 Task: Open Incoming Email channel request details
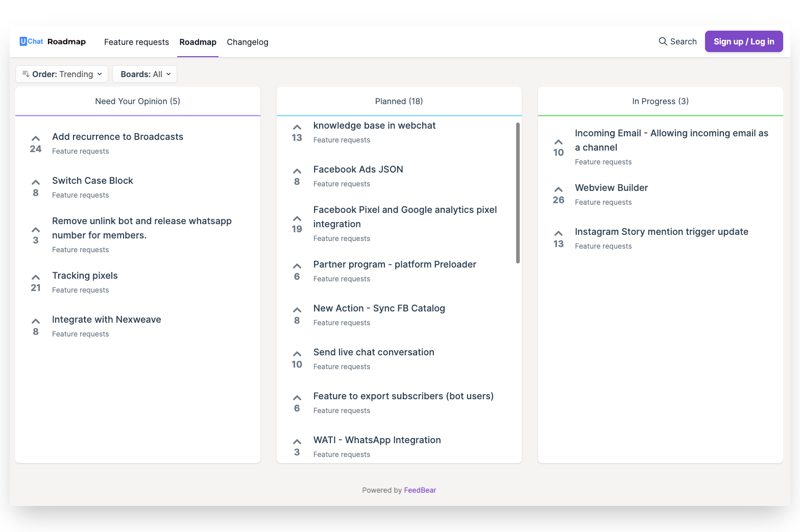click(671, 140)
